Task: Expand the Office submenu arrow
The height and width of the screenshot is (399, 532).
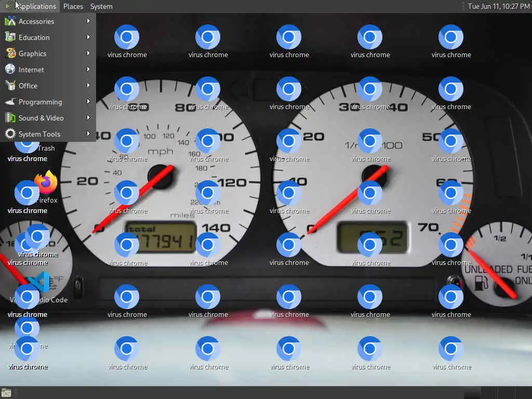Action: point(88,85)
